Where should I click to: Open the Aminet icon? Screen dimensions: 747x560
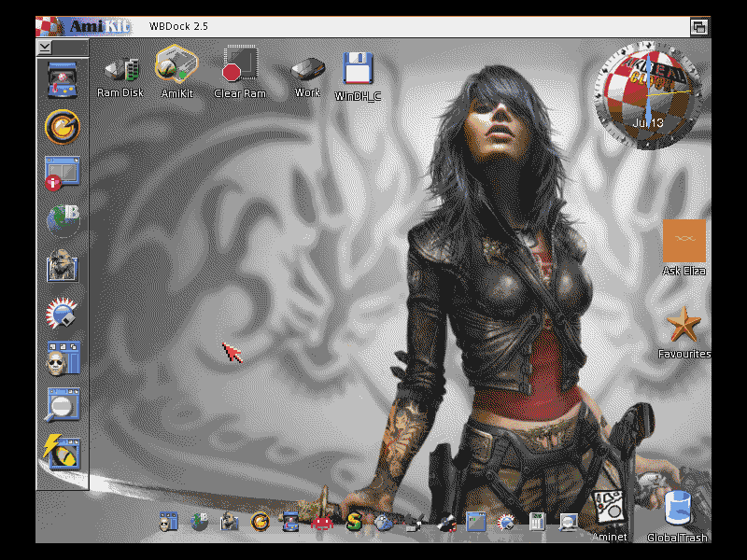point(609,510)
